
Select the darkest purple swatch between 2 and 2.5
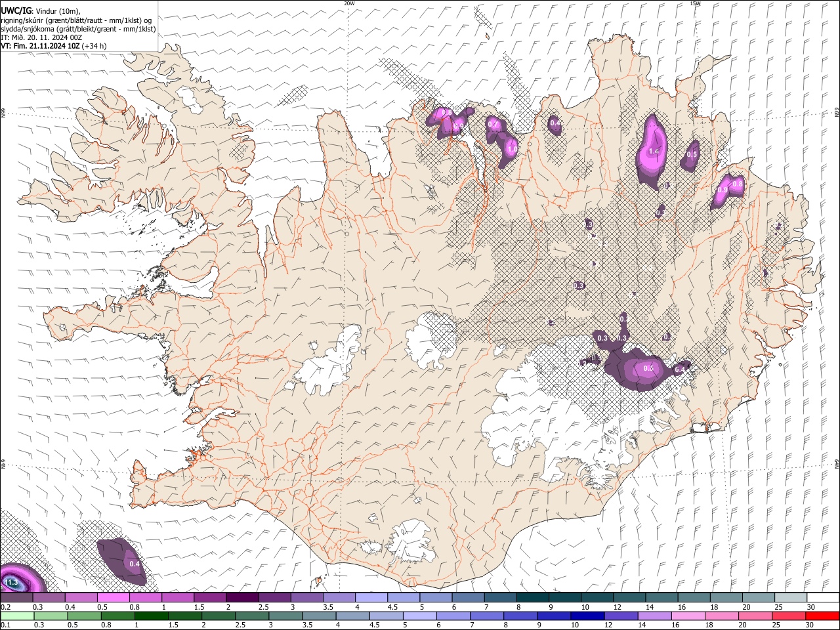pos(241,598)
